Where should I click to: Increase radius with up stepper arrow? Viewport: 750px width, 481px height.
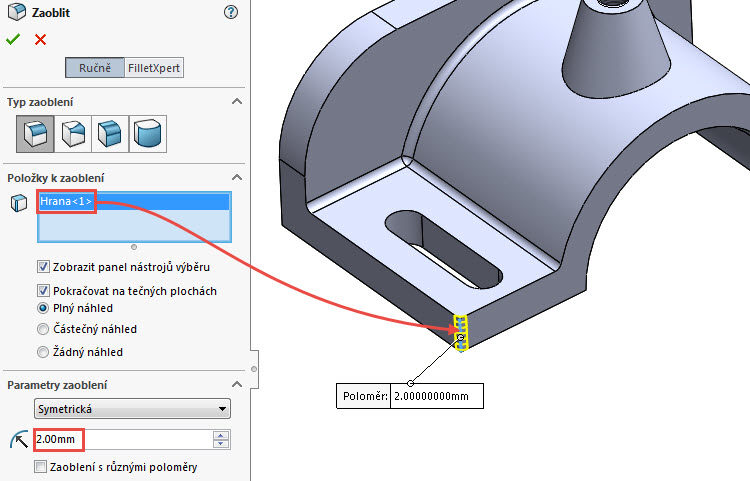click(221, 435)
